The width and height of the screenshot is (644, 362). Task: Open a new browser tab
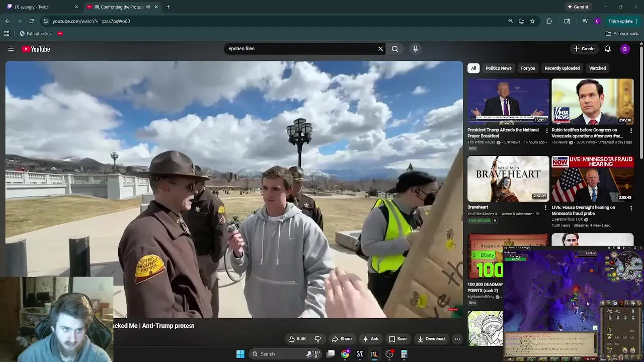coord(168,7)
